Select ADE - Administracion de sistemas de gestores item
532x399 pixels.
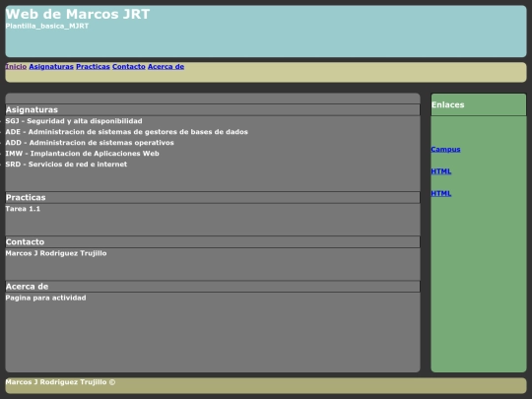126,132
